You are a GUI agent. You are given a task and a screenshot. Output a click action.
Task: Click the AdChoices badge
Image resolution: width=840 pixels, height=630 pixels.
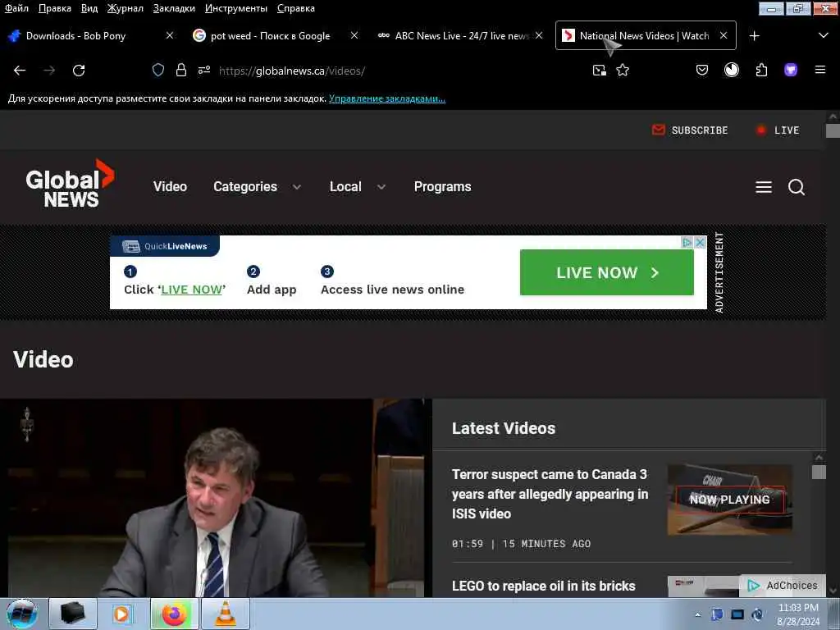pos(783,586)
